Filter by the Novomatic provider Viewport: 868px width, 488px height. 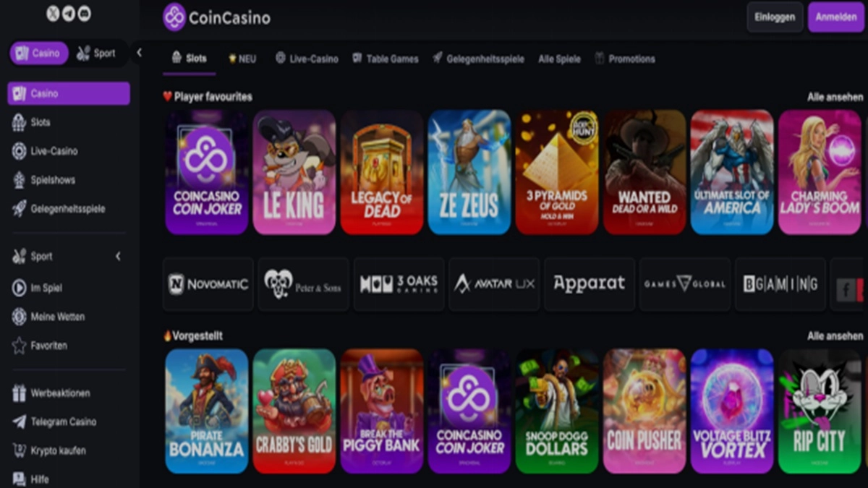coord(208,284)
